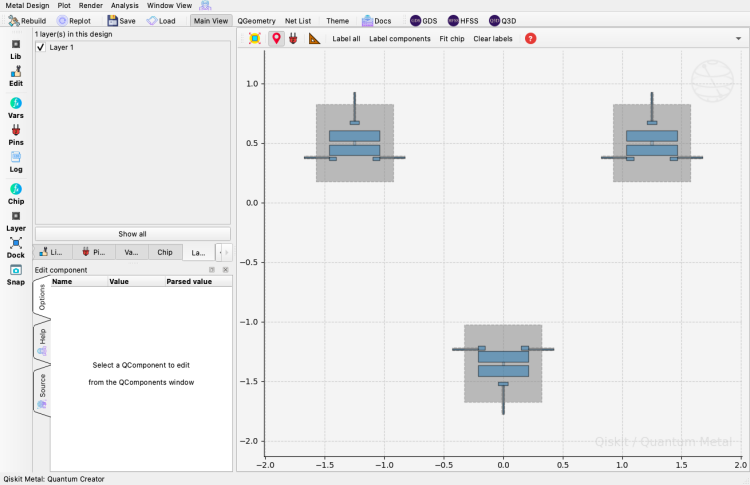This screenshot has height=485, width=750.
Task: Select the bottom-center qubit component in plot
Action: [x=503, y=364]
